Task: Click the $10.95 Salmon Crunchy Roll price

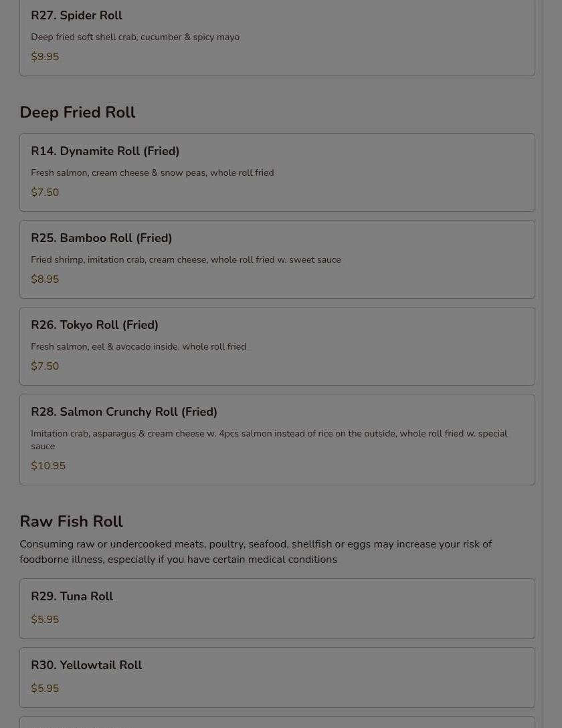Action: [x=48, y=466]
